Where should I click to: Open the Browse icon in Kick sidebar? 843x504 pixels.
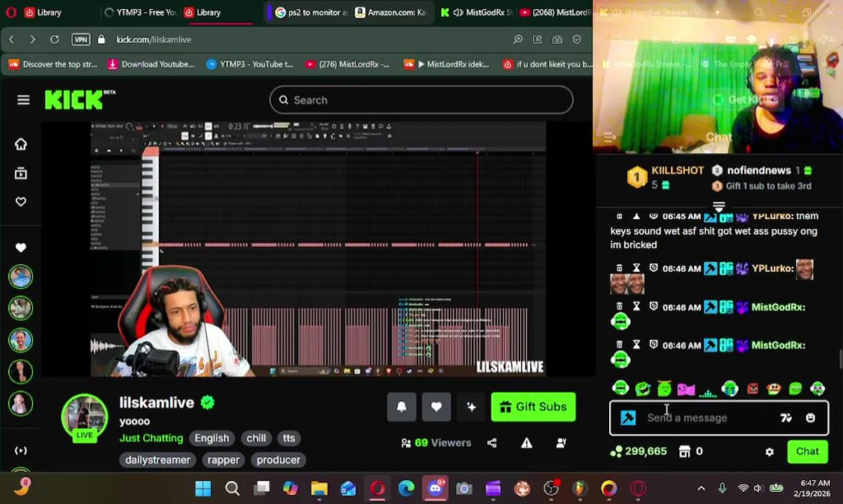tap(21, 173)
